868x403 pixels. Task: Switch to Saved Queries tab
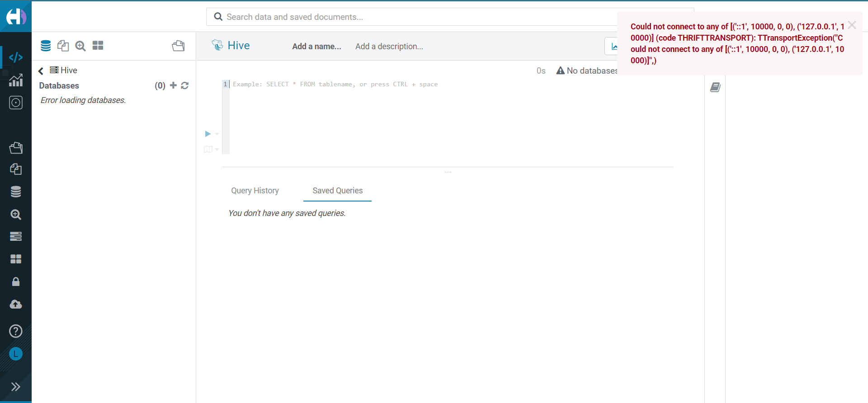click(x=338, y=191)
